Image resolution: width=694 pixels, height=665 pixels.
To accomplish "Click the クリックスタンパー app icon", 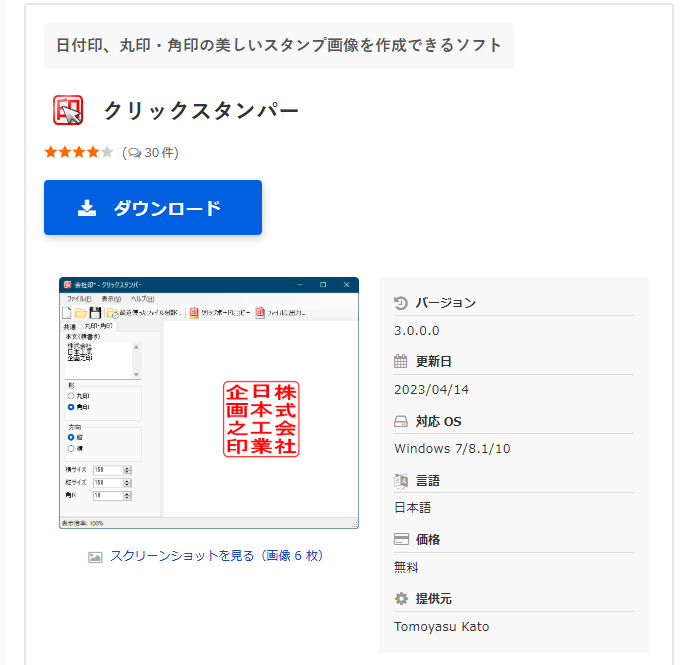I will pyautogui.click(x=68, y=110).
